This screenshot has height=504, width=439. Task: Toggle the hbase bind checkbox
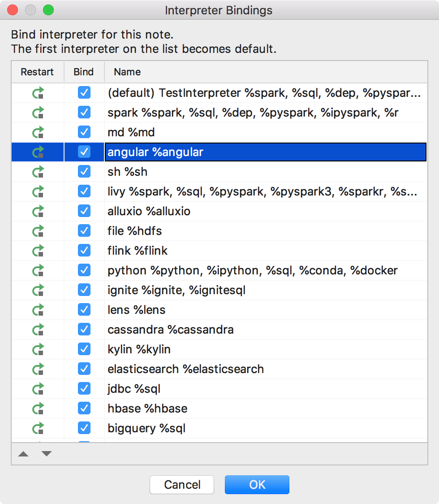pos(84,408)
